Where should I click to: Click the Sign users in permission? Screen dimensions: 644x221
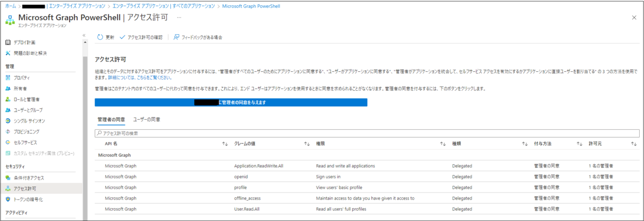[x=328, y=177]
